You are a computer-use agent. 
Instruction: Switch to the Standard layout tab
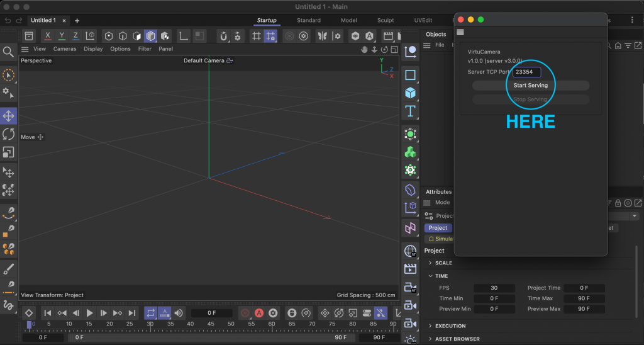tap(309, 20)
